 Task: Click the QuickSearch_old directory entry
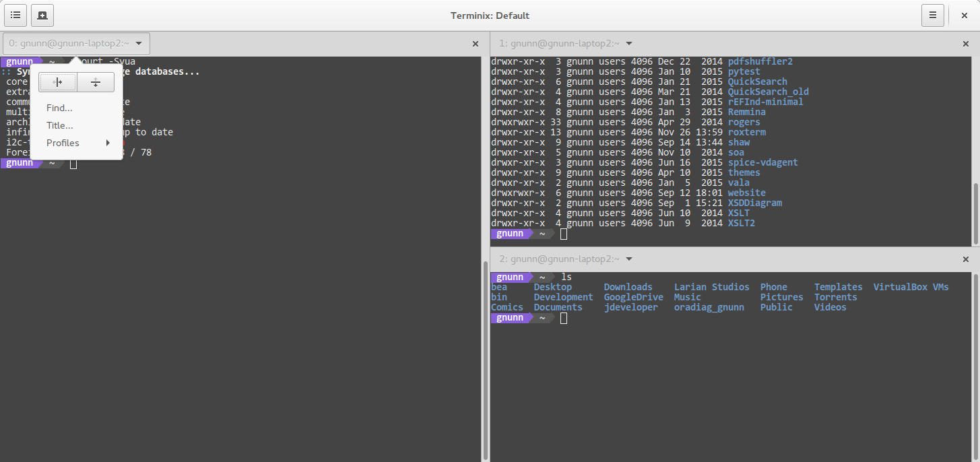[769, 92]
